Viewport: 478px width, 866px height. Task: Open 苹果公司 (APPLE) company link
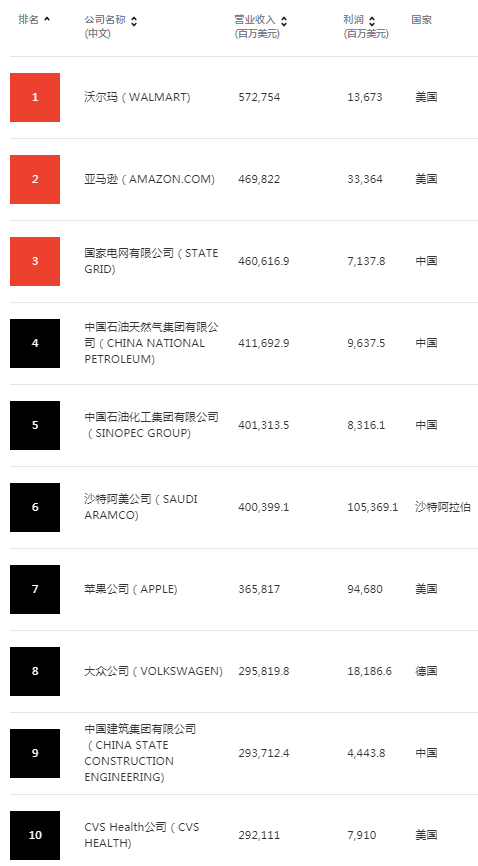pyautogui.click(x=131, y=589)
